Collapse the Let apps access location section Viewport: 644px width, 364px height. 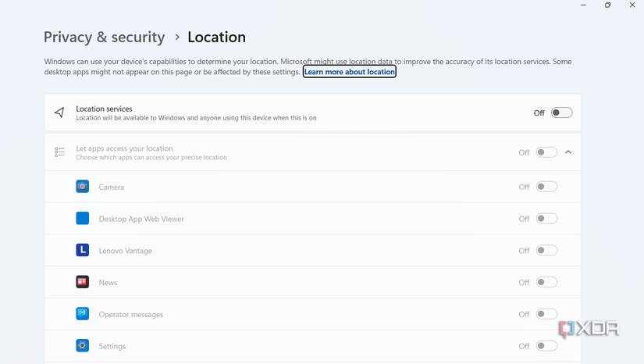coord(568,152)
